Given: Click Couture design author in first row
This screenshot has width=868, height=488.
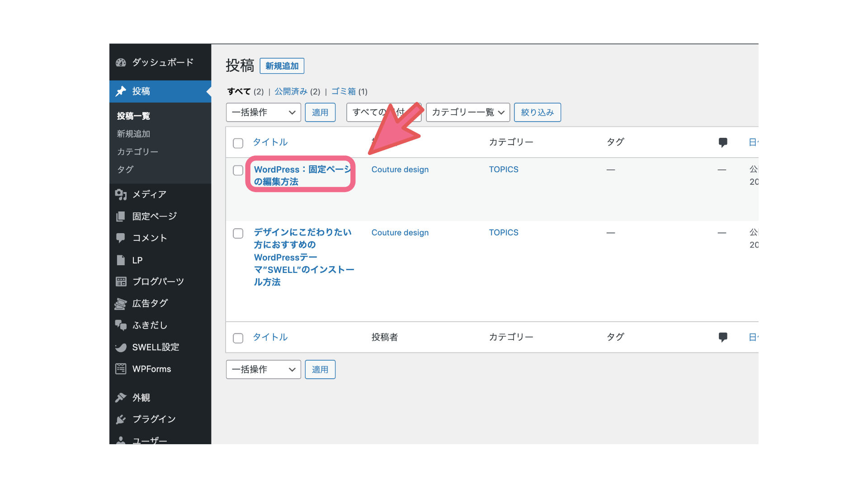Looking at the screenshot, I should click(x=400, y=169).
